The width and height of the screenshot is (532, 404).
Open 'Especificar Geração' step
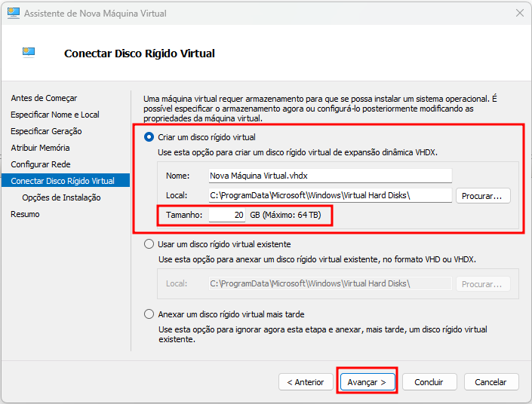coord(46,131)
